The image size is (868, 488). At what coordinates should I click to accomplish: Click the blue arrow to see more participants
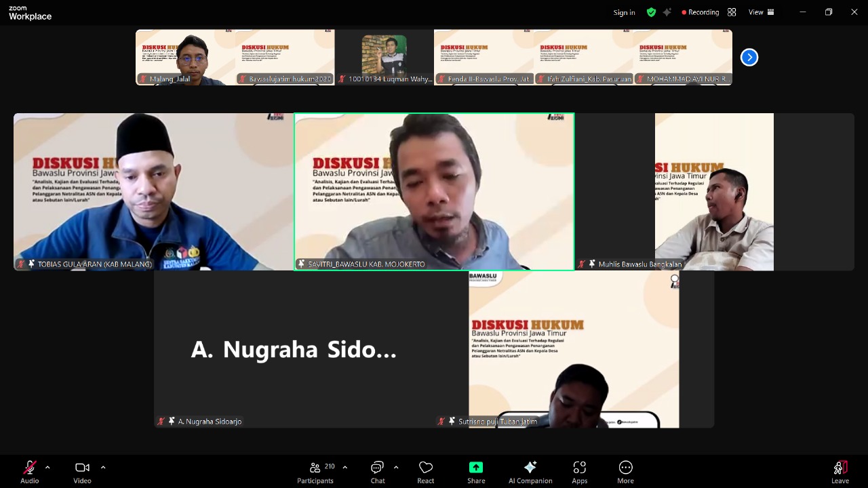[749, 57]
